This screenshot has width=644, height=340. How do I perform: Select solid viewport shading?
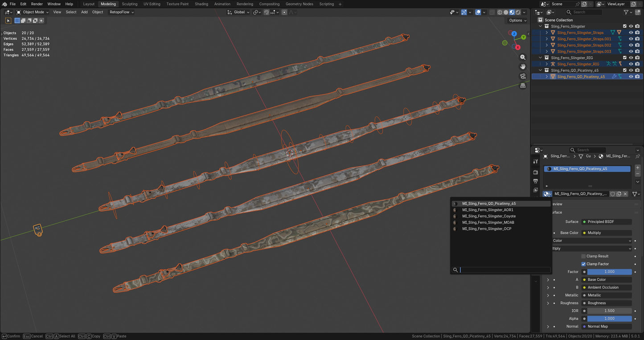506,12
